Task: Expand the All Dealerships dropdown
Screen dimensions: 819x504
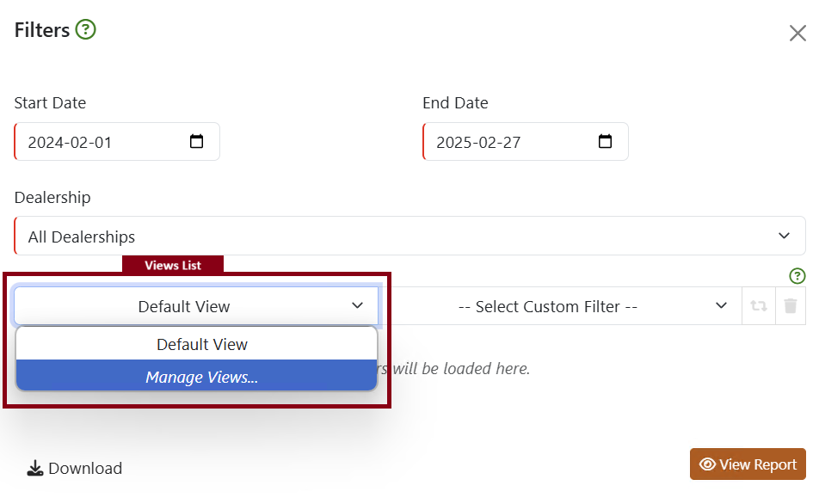Action: tap(404, 237)
